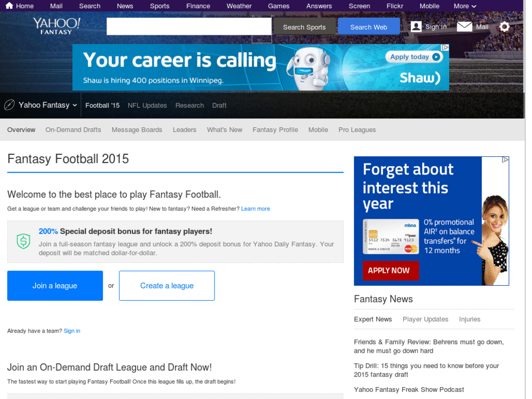This screenshot has width=532, height=399.
Task: Click the Search Web button
Action: 368,27
